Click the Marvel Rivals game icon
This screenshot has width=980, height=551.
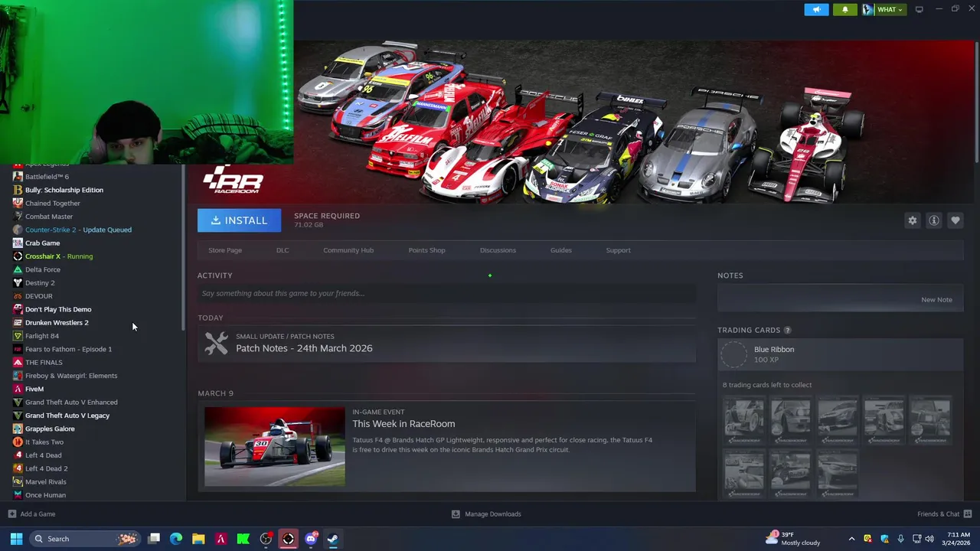point(18,482)
